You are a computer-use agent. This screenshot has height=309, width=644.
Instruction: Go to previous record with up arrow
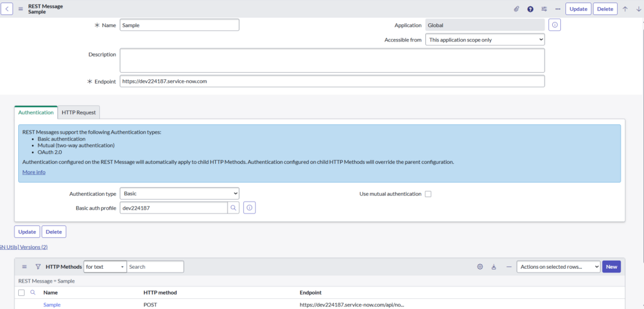625,9
